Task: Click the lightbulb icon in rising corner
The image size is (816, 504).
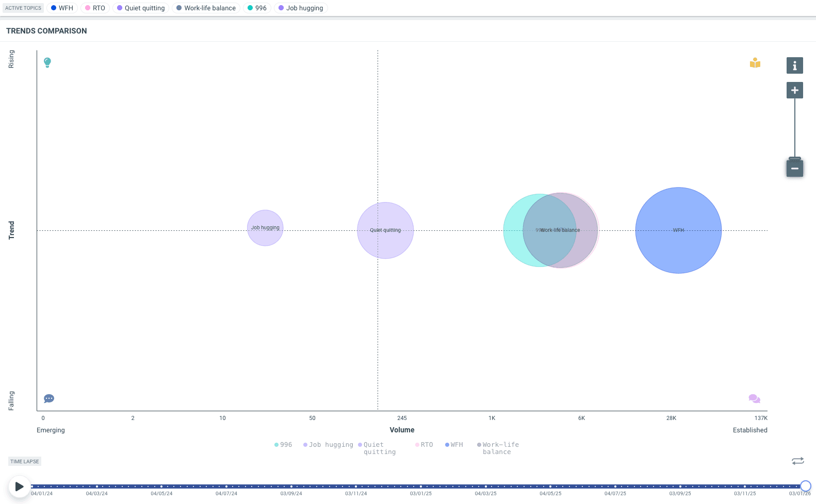Action: [x=47, y=62]
